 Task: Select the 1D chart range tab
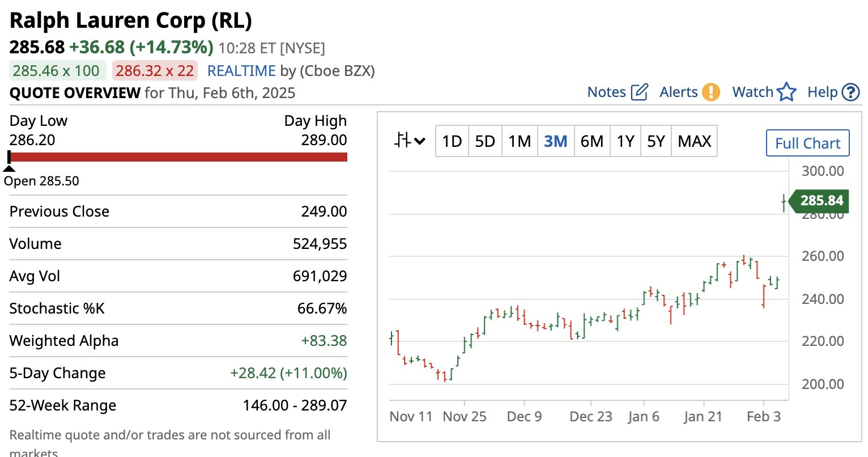[x=452, y=141]
